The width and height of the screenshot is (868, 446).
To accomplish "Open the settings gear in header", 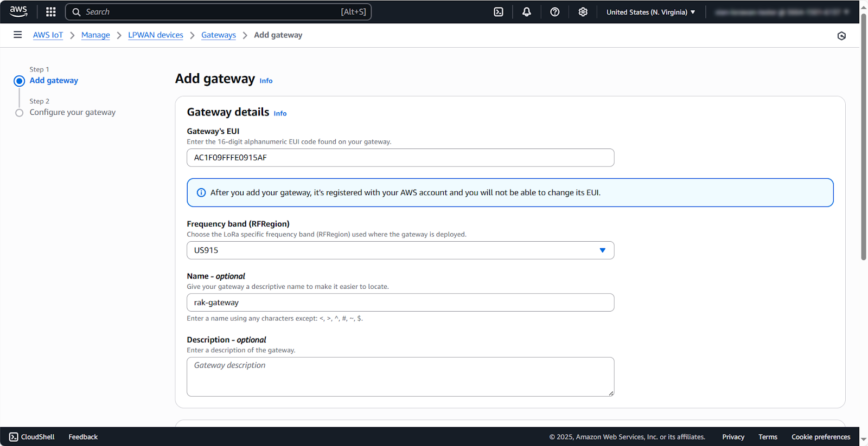I will tap(583, 12).
